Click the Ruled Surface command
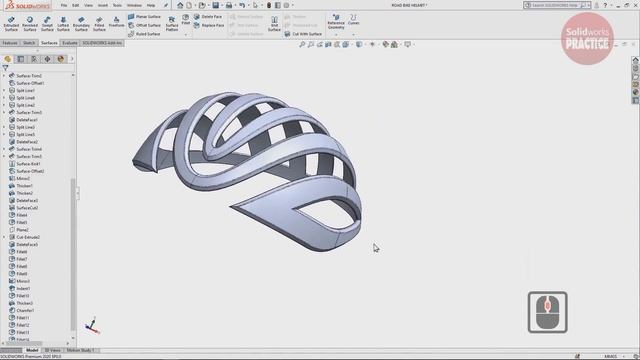The width and height of the screenshot is (640, 360). 144,34
